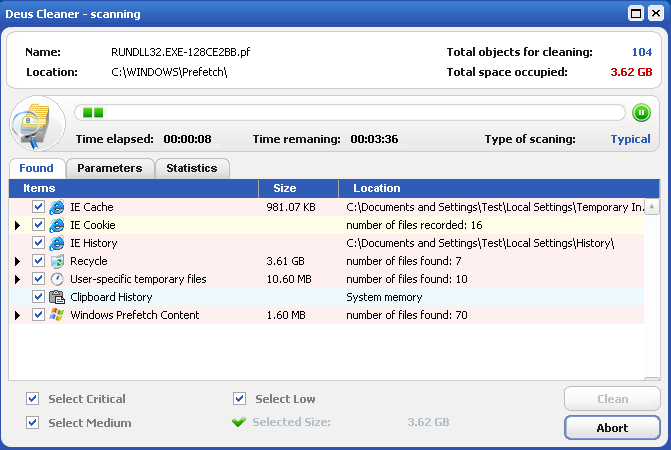Click the Windows Prefetch Content flag icon

(x=57, y=315)
